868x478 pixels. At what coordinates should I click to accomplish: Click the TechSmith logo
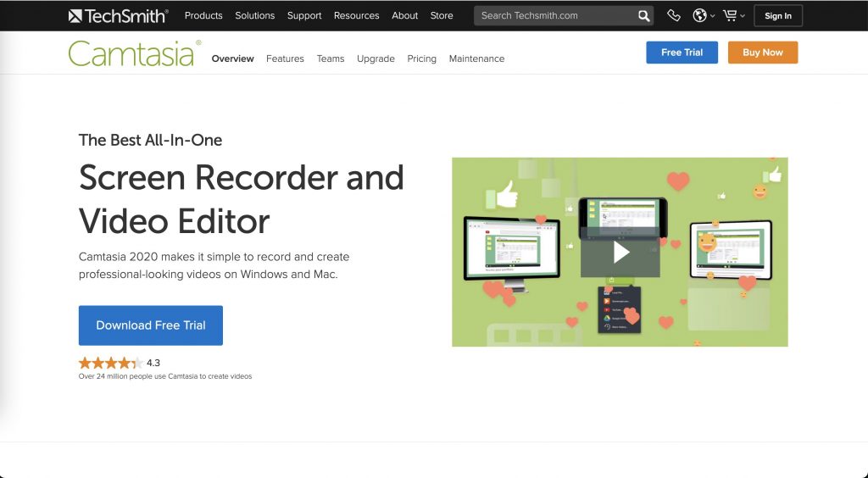pyautogui.click(x=118, y=15)
